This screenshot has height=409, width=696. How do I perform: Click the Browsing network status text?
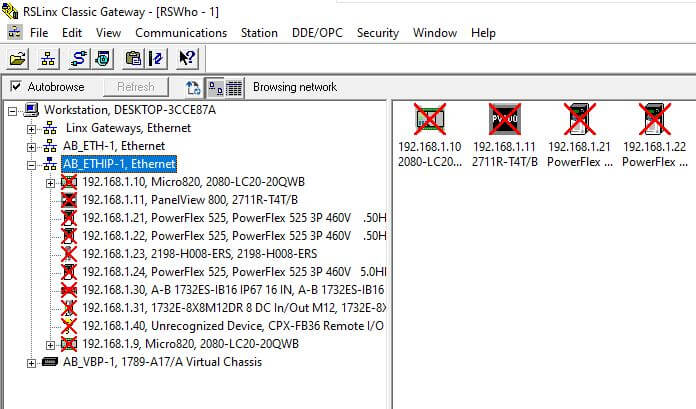click(x=295, y=87)
